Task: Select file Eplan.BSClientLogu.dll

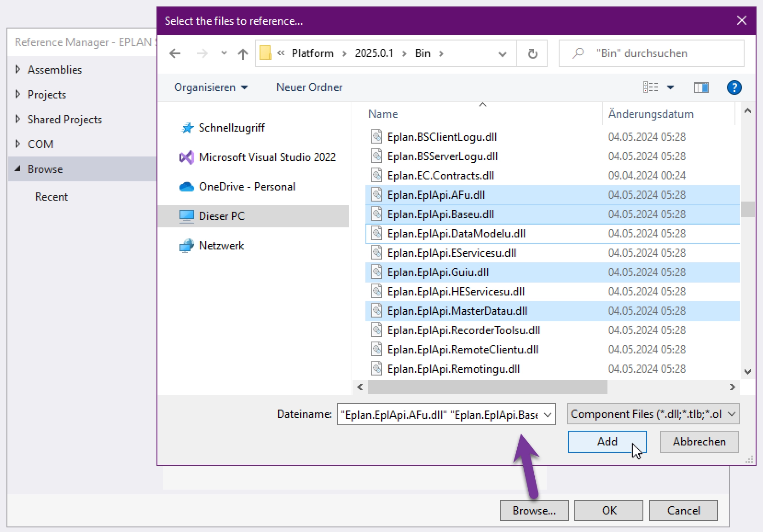Action: [x=552, y=137]
